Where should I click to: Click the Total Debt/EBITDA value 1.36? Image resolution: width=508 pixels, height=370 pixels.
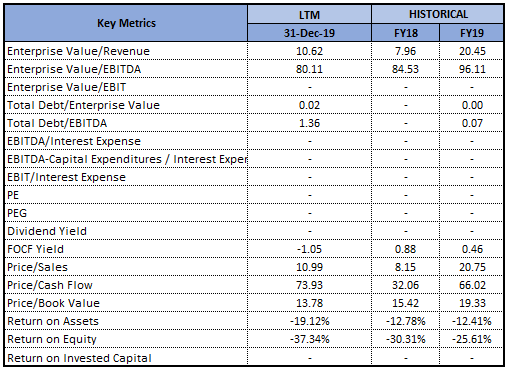point(309,123)
